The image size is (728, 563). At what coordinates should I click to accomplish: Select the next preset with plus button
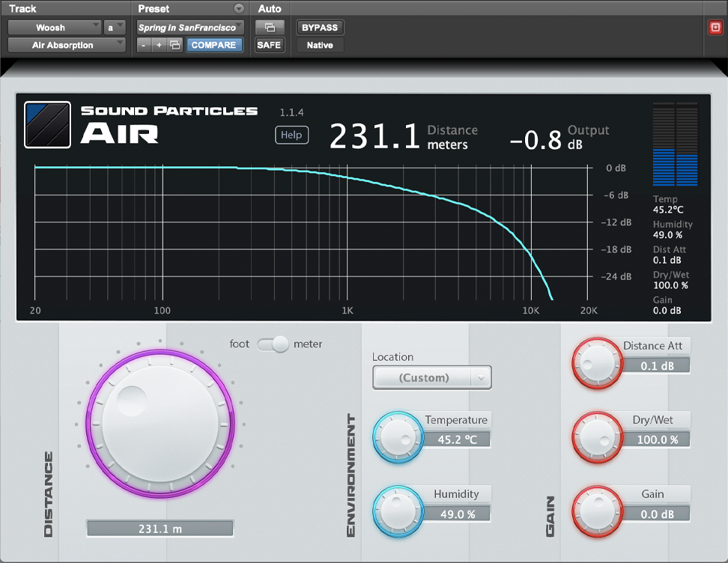pos(159,45)
